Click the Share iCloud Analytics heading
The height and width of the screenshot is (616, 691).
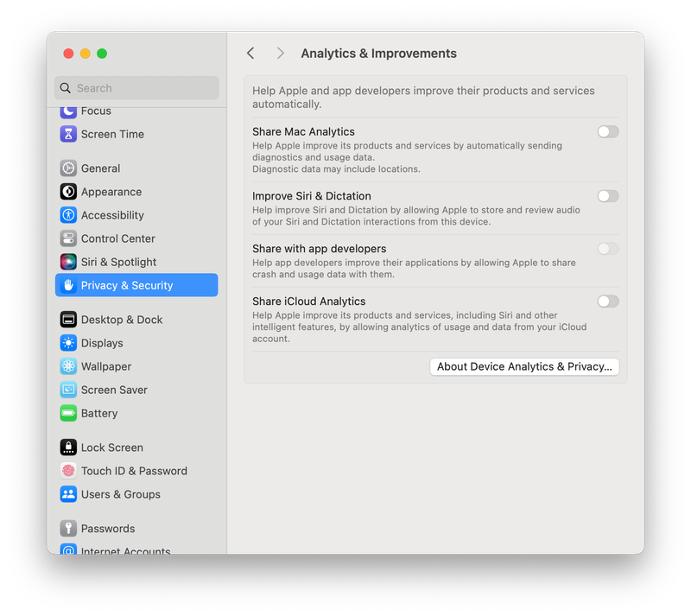point(309,302)
